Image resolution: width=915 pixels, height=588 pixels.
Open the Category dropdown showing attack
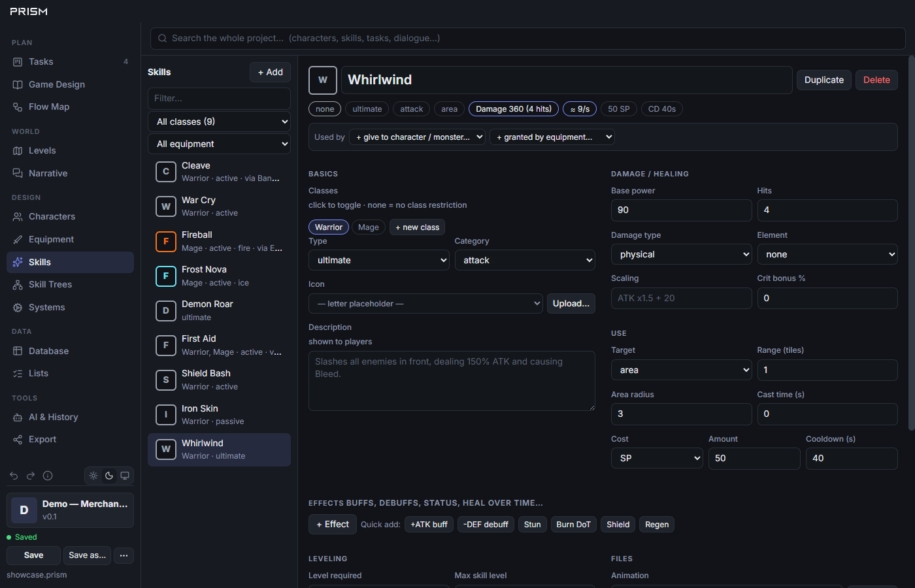pos(525,260)
